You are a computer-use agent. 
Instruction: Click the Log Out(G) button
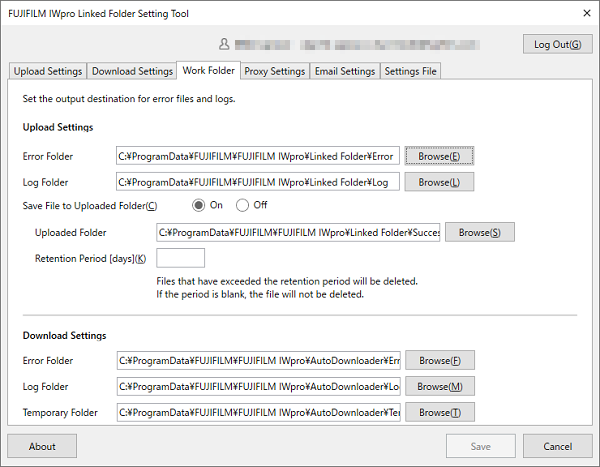click(558, 44)
